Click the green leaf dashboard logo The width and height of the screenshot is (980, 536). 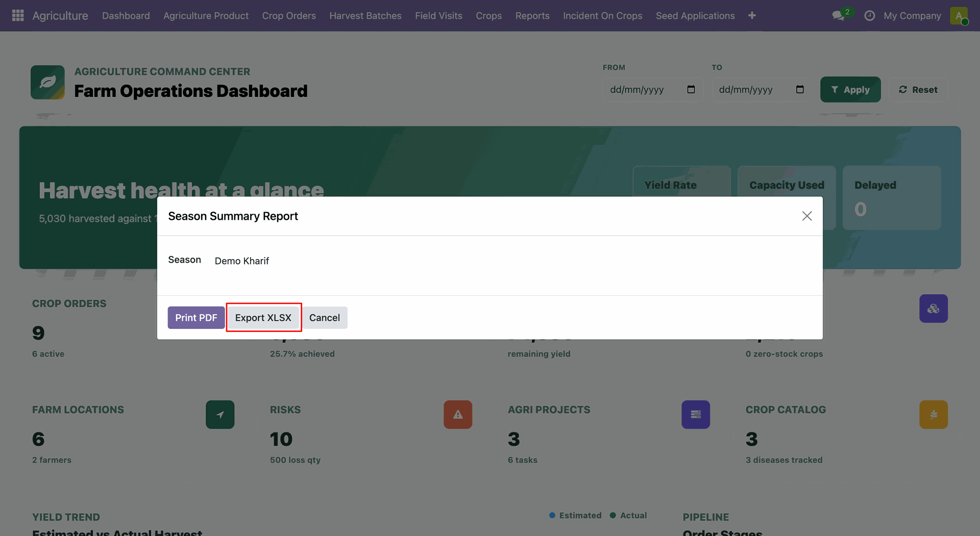click(47, 82)
